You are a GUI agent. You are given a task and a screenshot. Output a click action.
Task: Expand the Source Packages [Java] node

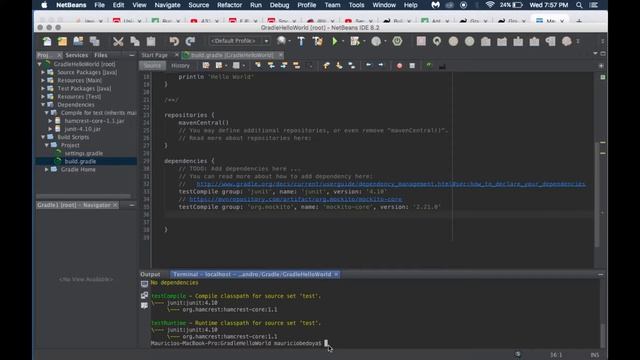tap(43, 72)
